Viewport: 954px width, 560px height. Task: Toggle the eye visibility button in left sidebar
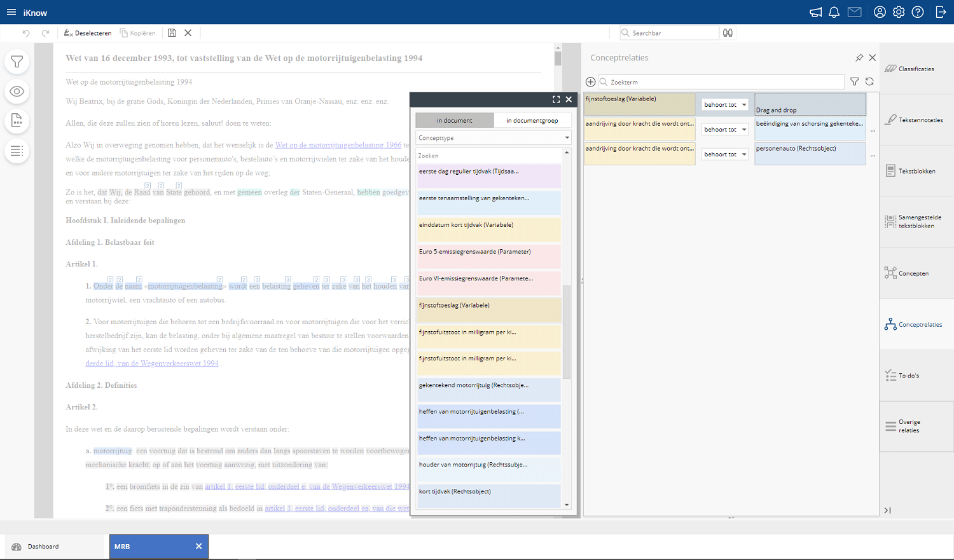17,92
